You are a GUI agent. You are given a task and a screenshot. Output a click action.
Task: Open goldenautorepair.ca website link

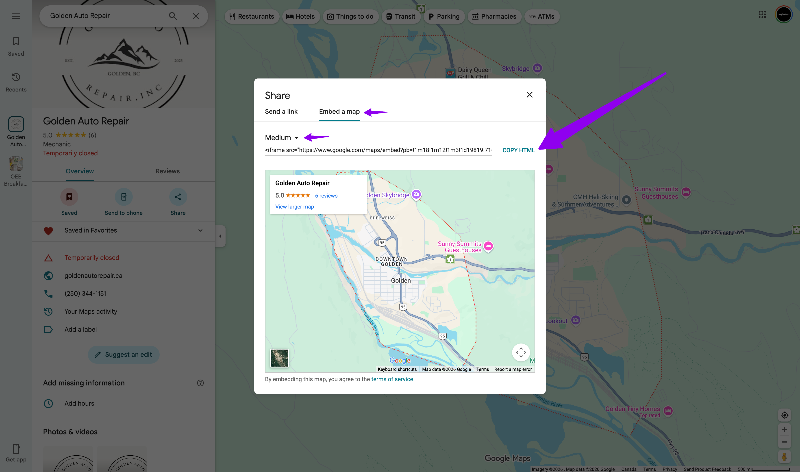coord(93,276)
